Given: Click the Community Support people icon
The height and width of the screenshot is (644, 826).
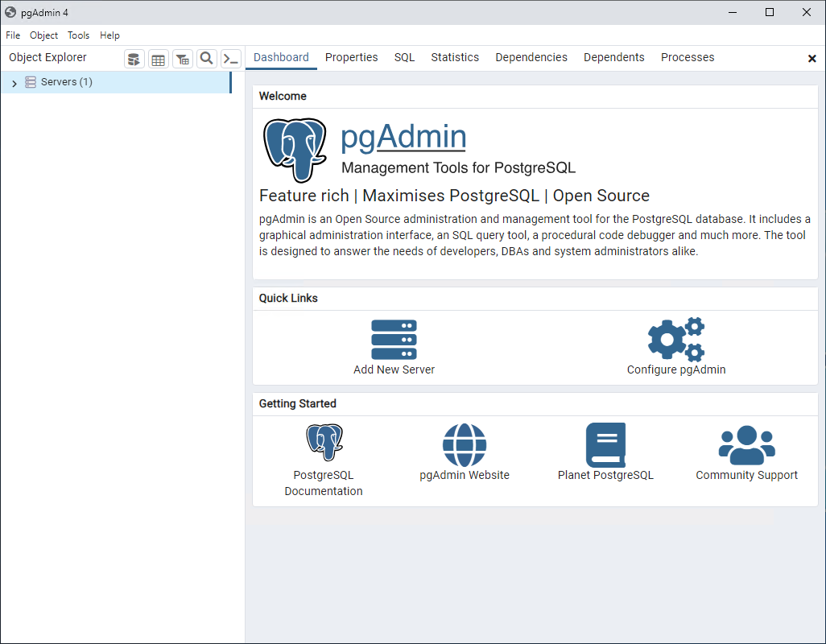Looking at the screenshot, I should [x=747, y=445].
